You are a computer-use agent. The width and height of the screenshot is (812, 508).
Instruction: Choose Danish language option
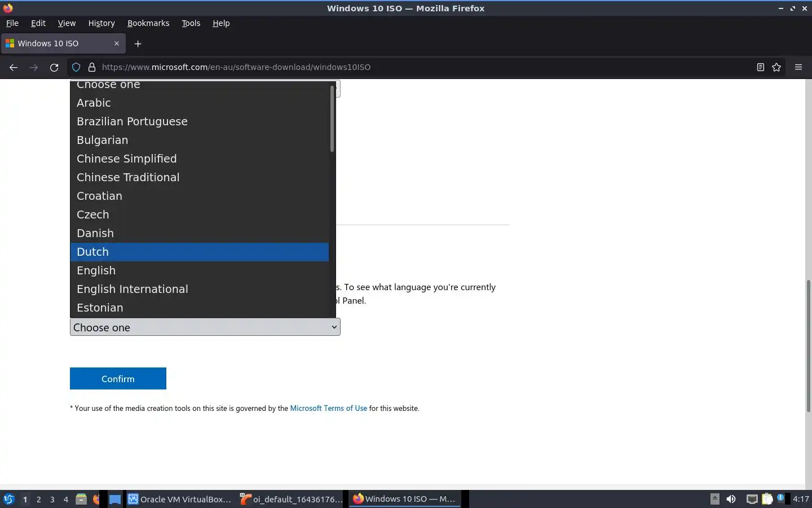[200, 233]
